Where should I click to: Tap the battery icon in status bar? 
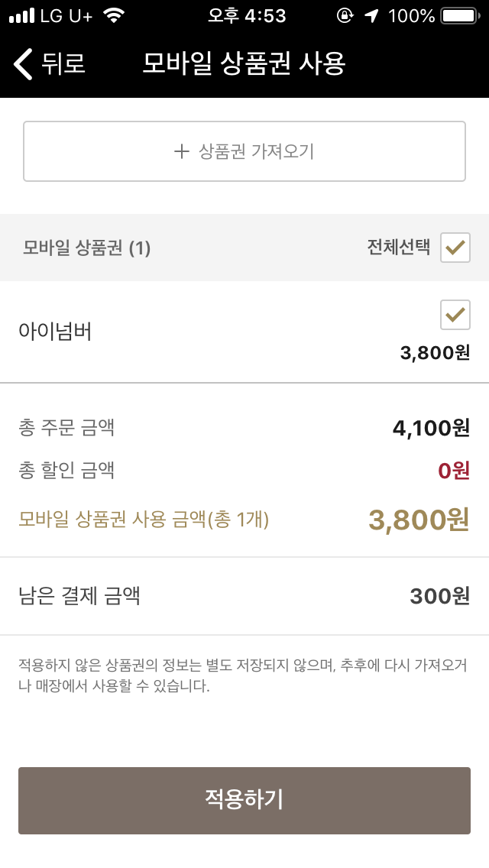[458, 15]
